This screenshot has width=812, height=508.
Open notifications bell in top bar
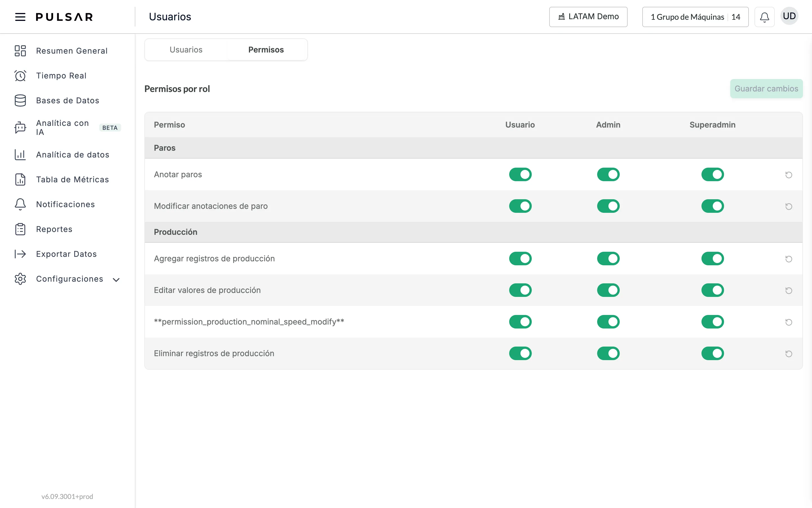(x=764, y=17)
